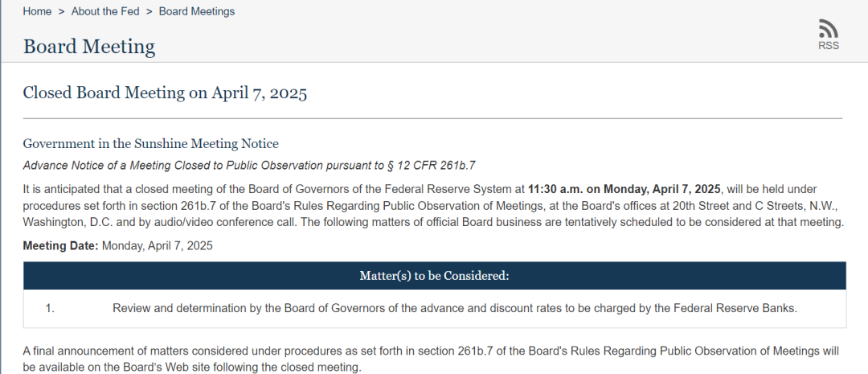Click the Matter(s) to be Considered table header
Screen dimensions: 868x374
[434, 276]
